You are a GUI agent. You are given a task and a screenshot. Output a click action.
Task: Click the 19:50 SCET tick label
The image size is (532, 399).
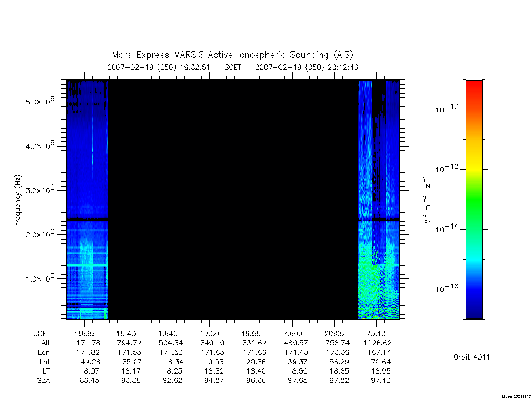209,334
